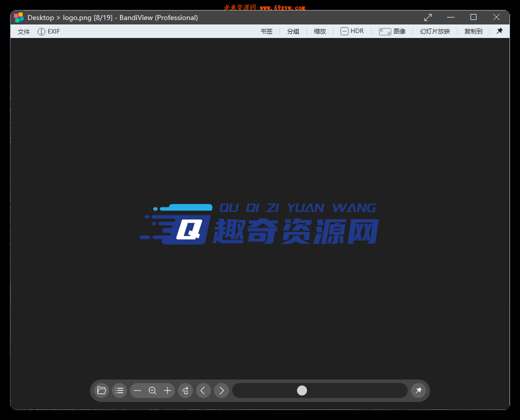
Task: Click the magnifier zoom icon
Action: coord(152,390)
